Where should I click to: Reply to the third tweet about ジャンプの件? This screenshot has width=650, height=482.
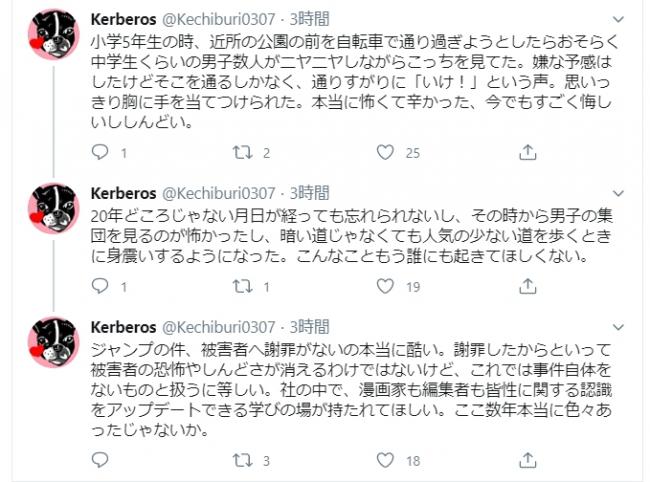coord(100,460)
